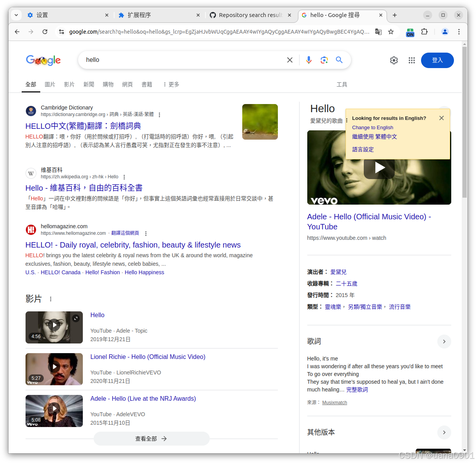Click the browser forward arrow
476x463 pixels.
click(x=31, y=32)
